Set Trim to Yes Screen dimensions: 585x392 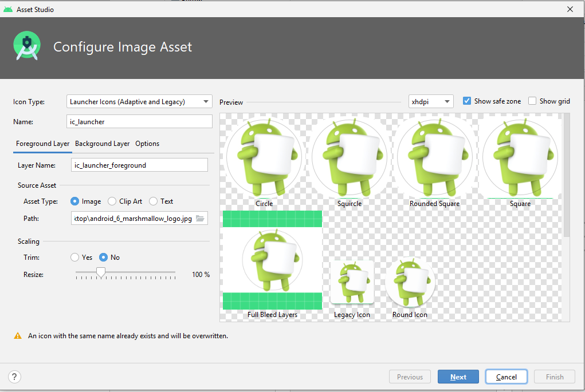point(74,258)
